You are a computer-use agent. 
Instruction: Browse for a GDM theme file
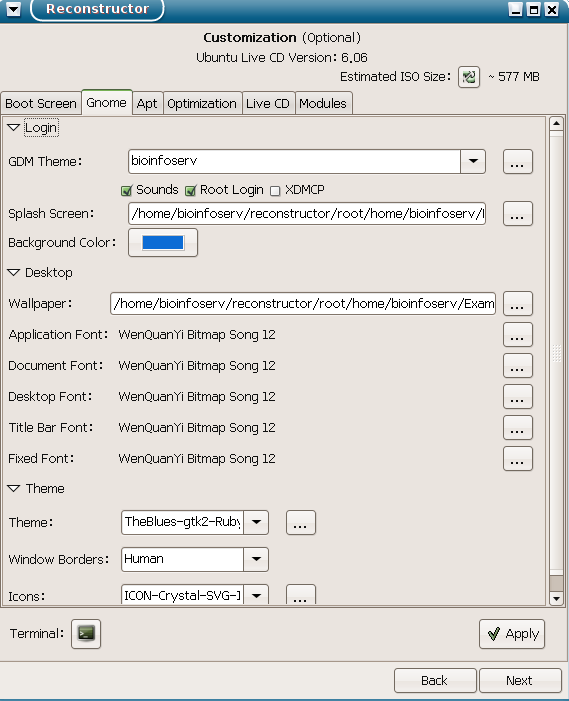click(x=518, y=161)
